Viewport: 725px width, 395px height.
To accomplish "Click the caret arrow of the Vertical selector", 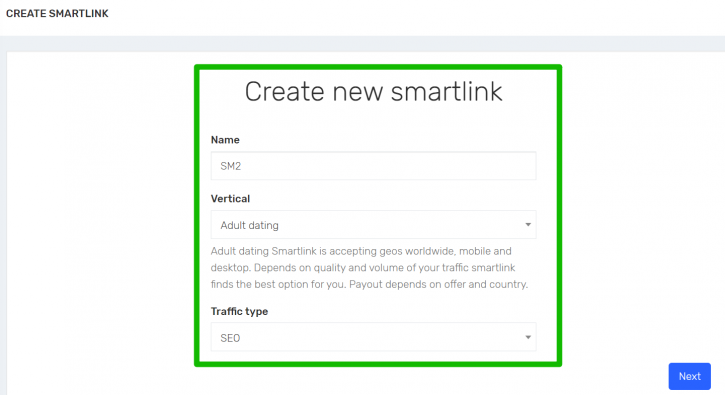I will pos(528,225).
